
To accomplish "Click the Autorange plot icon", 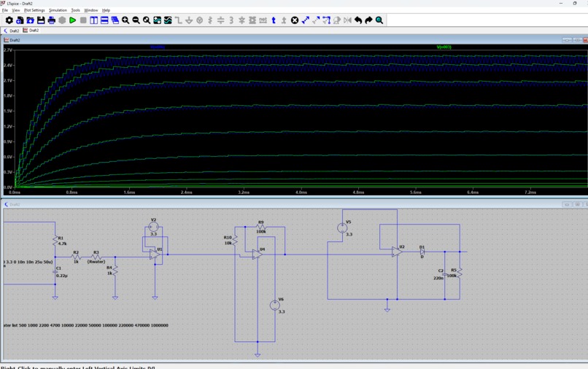I will point(157,20).
